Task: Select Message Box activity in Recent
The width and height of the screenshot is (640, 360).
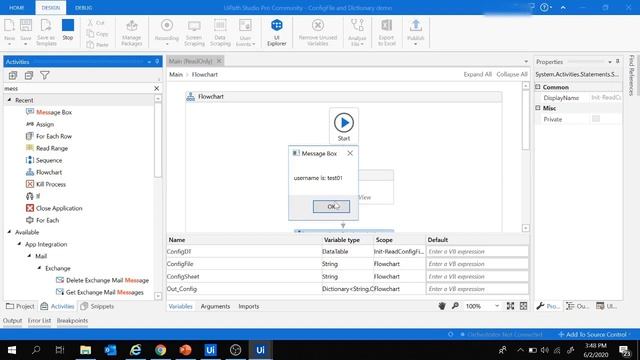Action: (x=54, y=112)
